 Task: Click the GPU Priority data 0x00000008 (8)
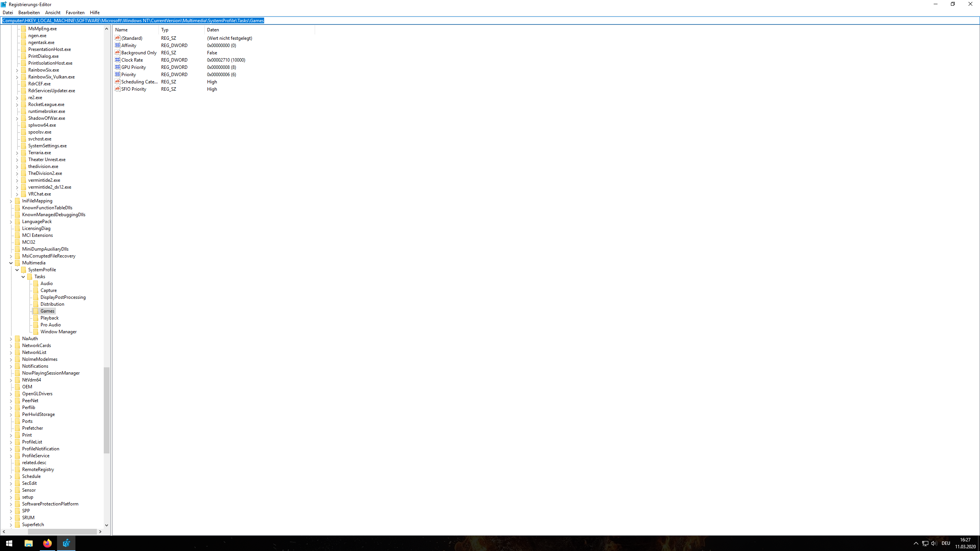[222, 67]
